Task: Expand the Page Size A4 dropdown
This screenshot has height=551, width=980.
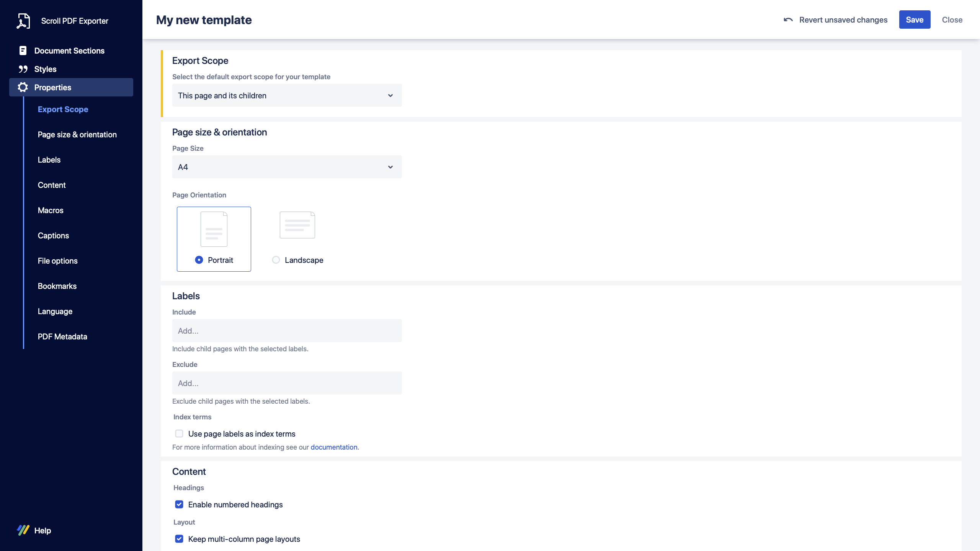Action: [287, 167]
